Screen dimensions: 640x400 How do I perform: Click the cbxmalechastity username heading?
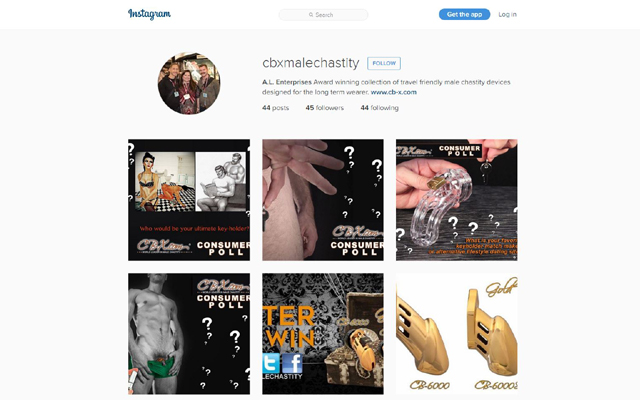[x=311, y=63]
